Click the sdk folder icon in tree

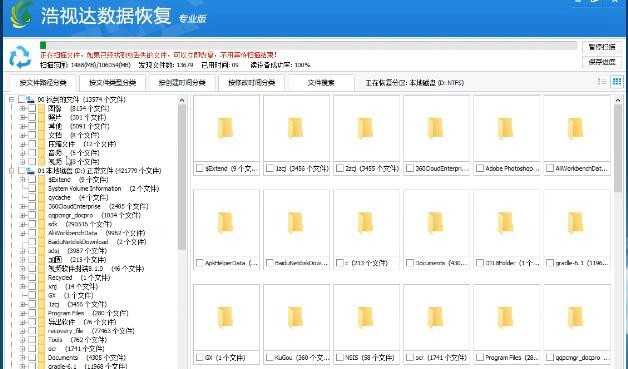coord(42,224)
